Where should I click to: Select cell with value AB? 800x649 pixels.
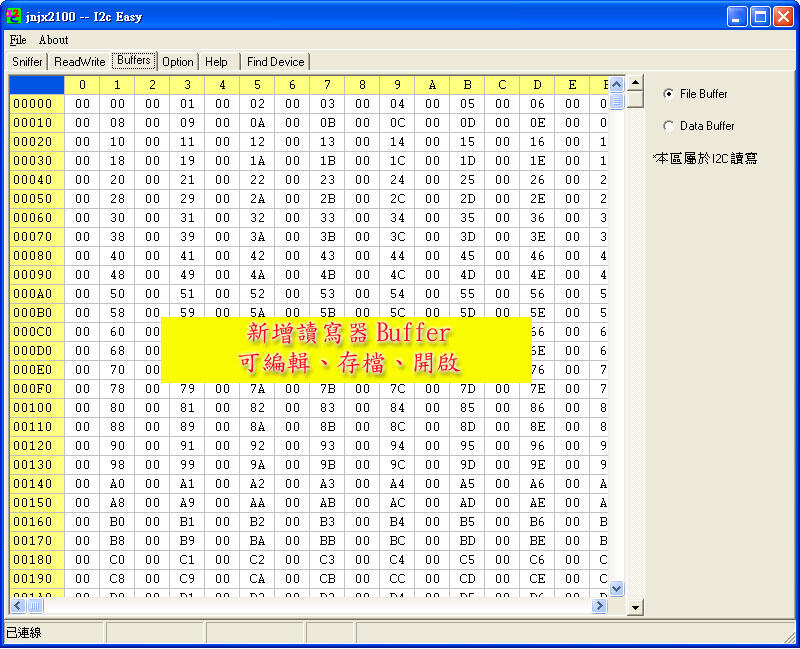pos(327,503)
